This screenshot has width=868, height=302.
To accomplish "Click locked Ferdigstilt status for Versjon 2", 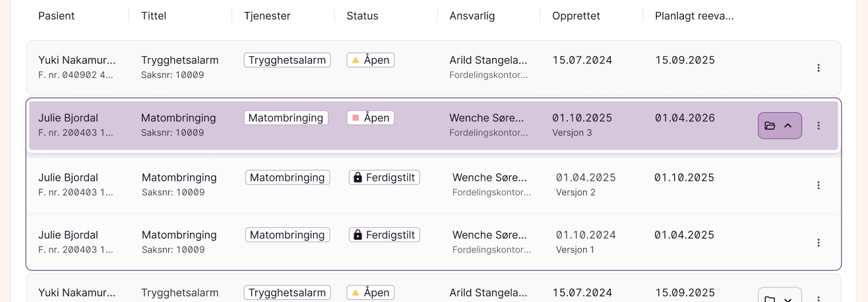I will (385, 177).
